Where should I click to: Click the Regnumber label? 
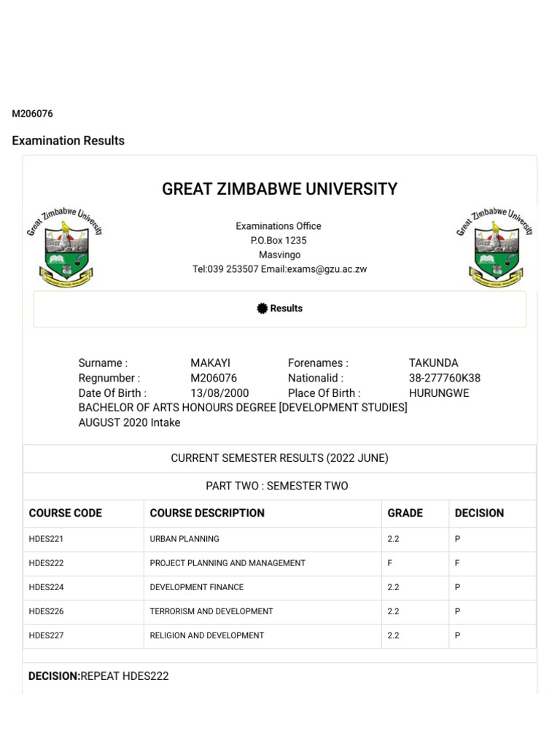coord(109,378)
